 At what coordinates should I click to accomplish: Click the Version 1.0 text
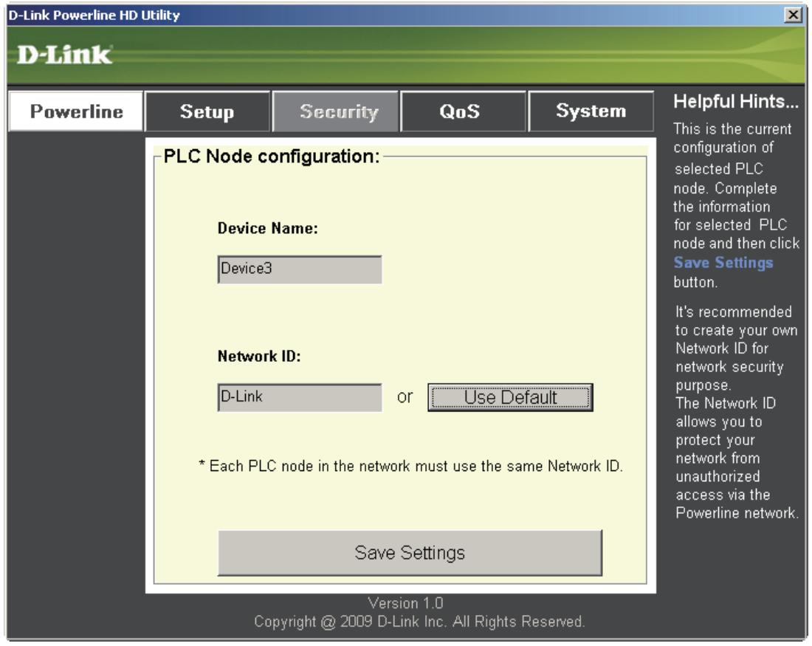coord(405,603)
